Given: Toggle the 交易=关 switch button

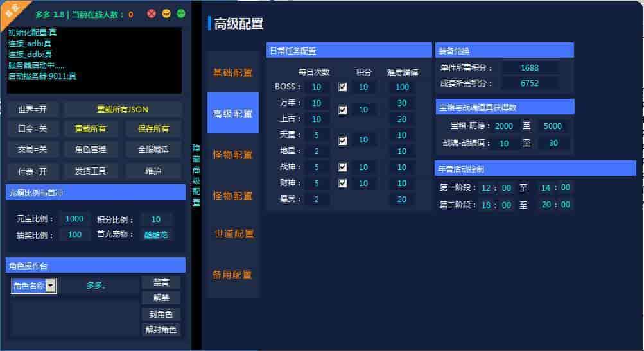Looking at the screenshot, I should [x=33, y=150].
